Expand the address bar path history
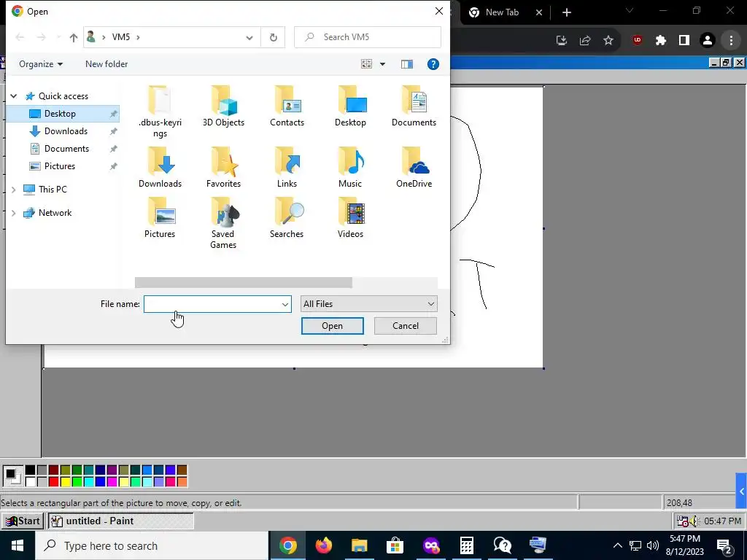 coord(249,37)
